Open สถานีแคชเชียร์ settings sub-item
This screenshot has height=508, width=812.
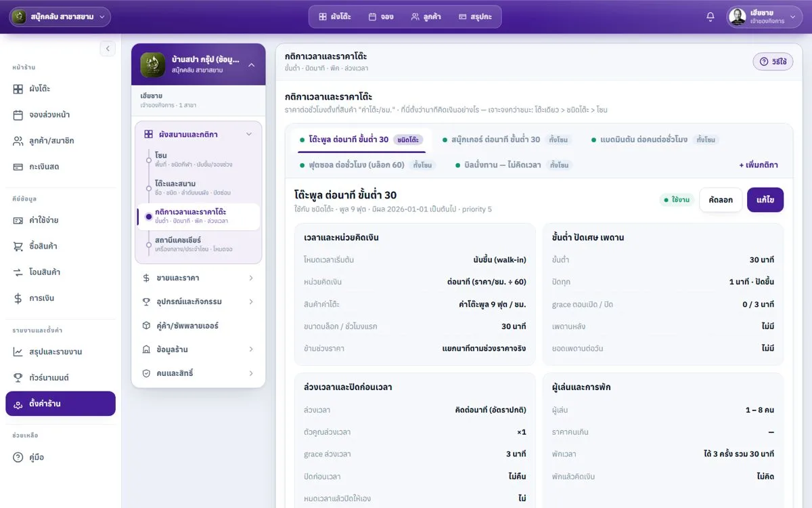click(x=198, y=245)
